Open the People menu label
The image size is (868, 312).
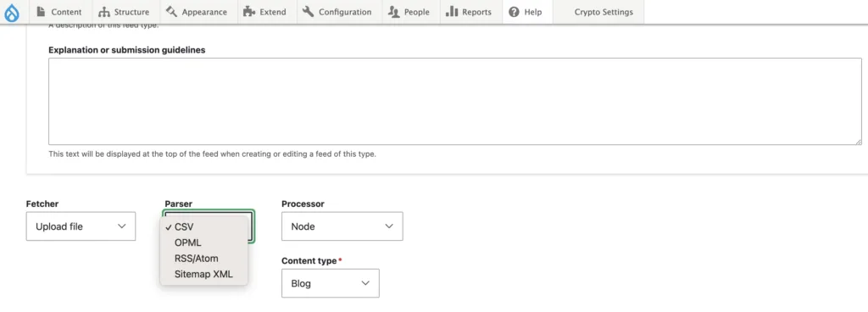click(417, 12)
